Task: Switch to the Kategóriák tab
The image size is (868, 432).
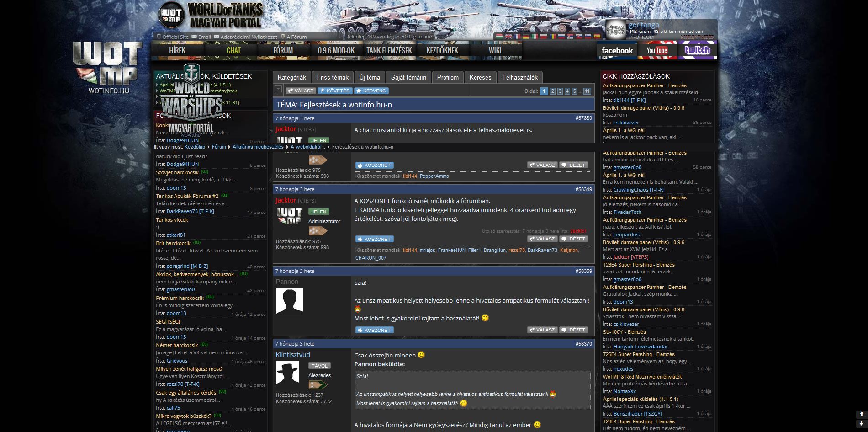Action: click(292, 77)
